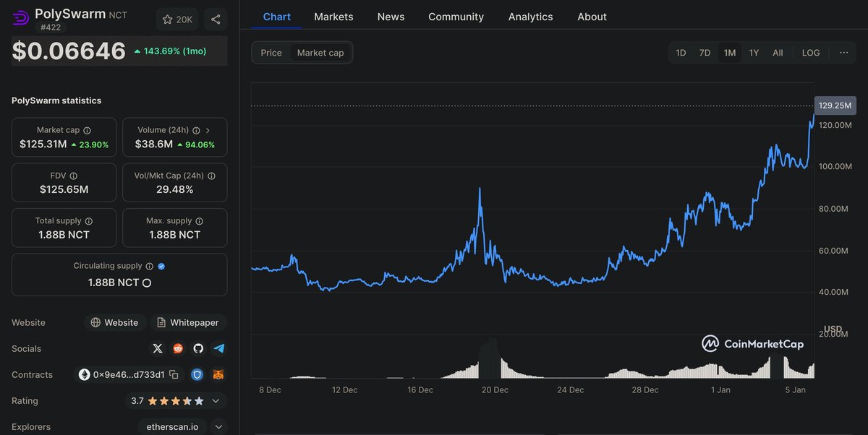The image size is (868, 435).
Task: Show info icon next to FDV
Action: pyautogui.click(x=73, y=176)
